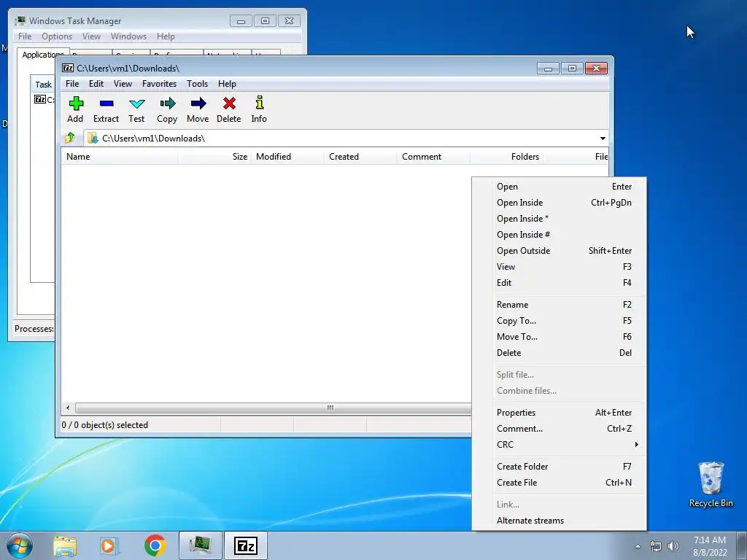The width and height of the screenshot is (747, 560).
Task: Select Create File in context menu
Action: 560,483
